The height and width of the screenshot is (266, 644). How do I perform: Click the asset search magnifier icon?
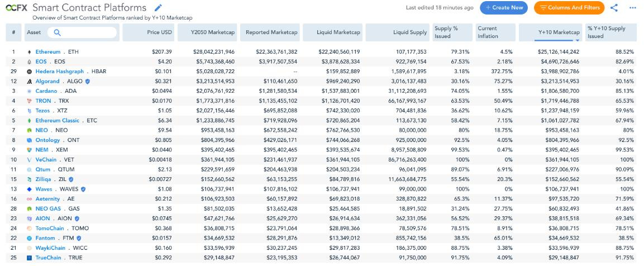[x=57, y=32]
